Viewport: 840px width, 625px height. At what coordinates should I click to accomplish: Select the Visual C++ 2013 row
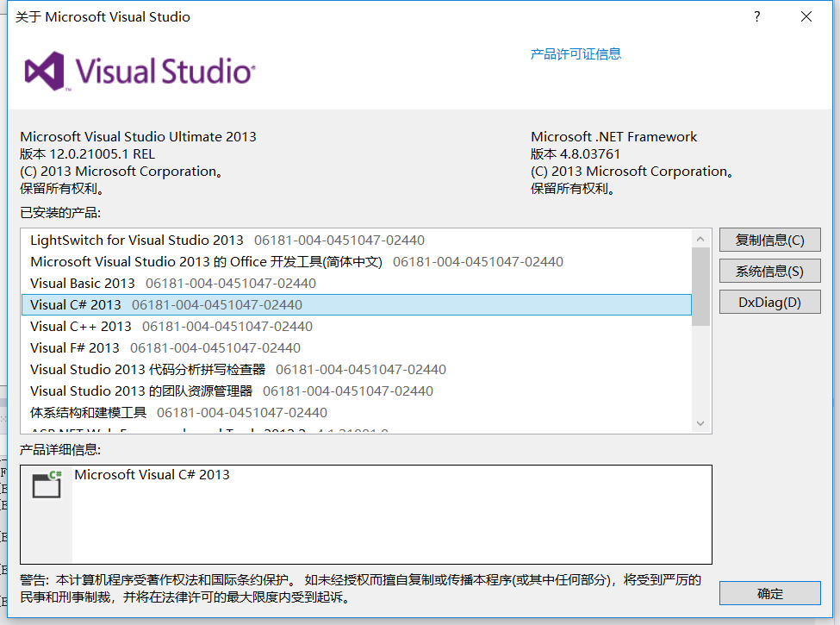[x=357, y=326]
